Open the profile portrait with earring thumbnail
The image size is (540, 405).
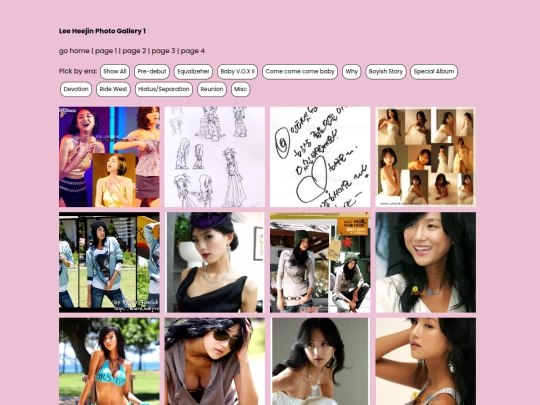(x=426, y=361)
